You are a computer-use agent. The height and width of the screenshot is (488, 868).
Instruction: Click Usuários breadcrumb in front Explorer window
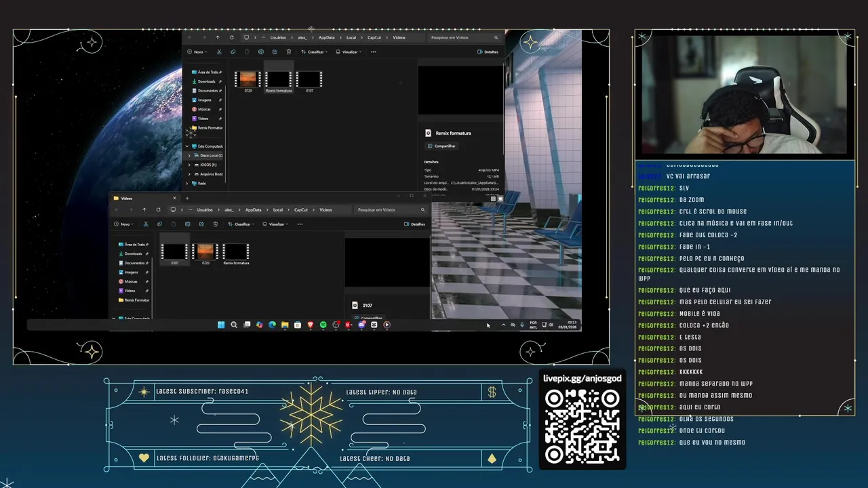[205, 209]
